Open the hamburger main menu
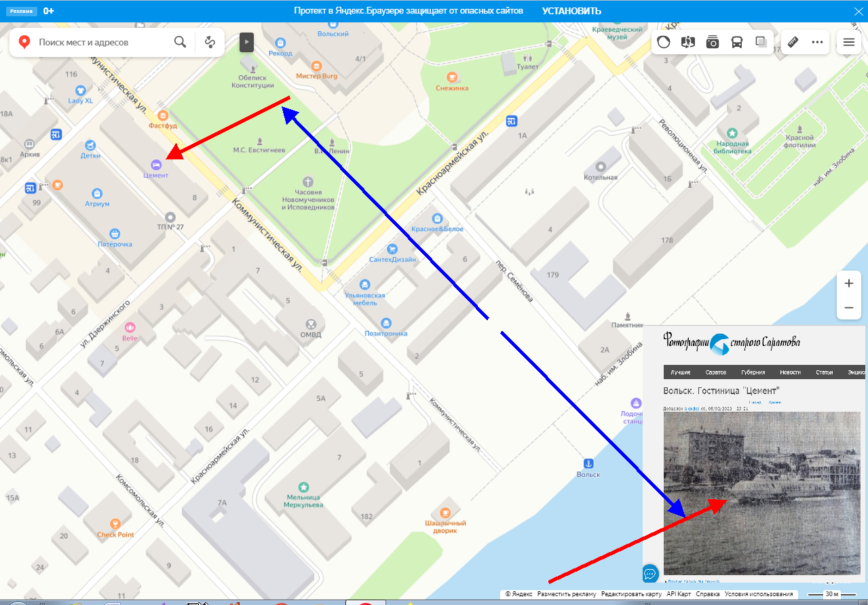The image size is (868, 605). click(848, 42)
